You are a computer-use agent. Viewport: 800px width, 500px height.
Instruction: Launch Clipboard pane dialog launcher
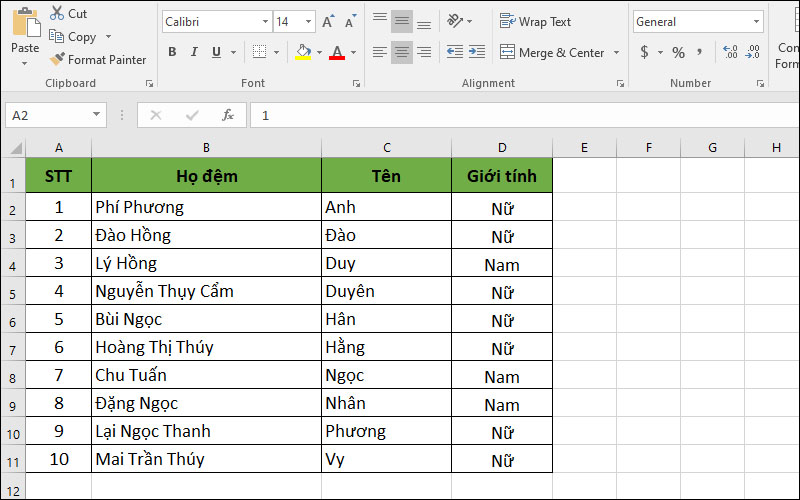[149, 84]
